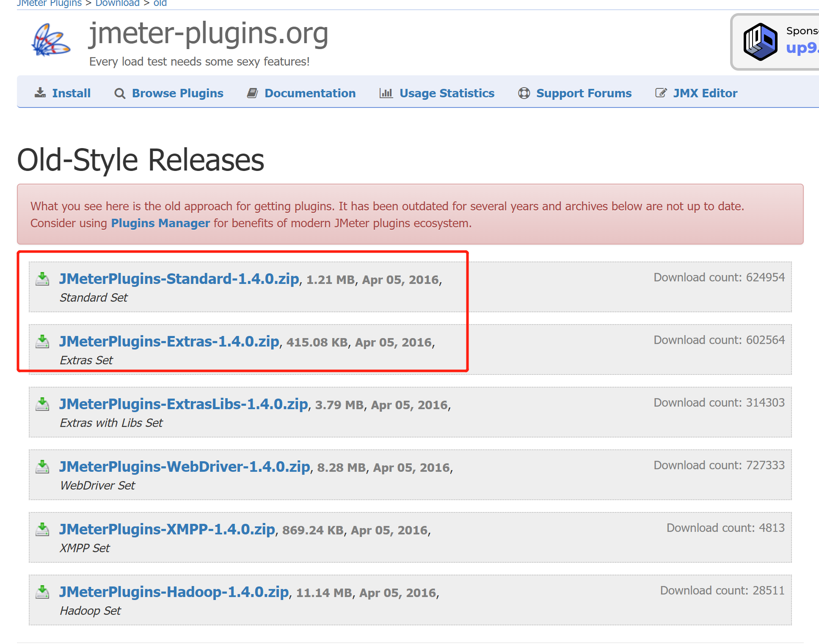This screenshot has width=819, height=644.
Task: Click the '11.14 MB' file size text
Action: pyautogui.click(x=324, y=593)
